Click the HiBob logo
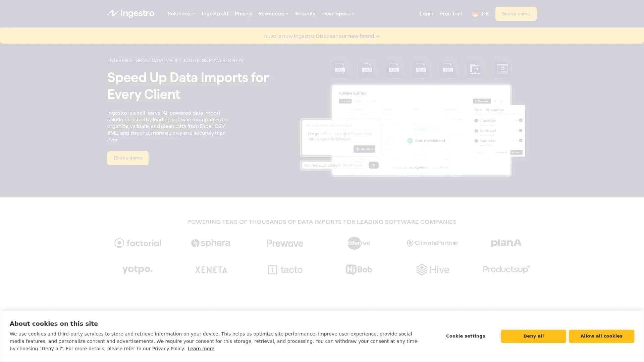Viewport: 644px width, 362px height. pyautogui.click(x=359, y=269)
